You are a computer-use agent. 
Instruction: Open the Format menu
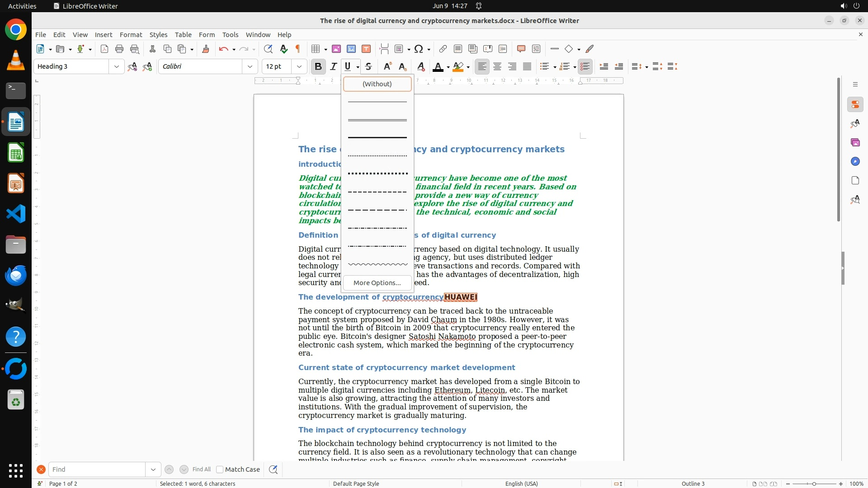[131, 34]
